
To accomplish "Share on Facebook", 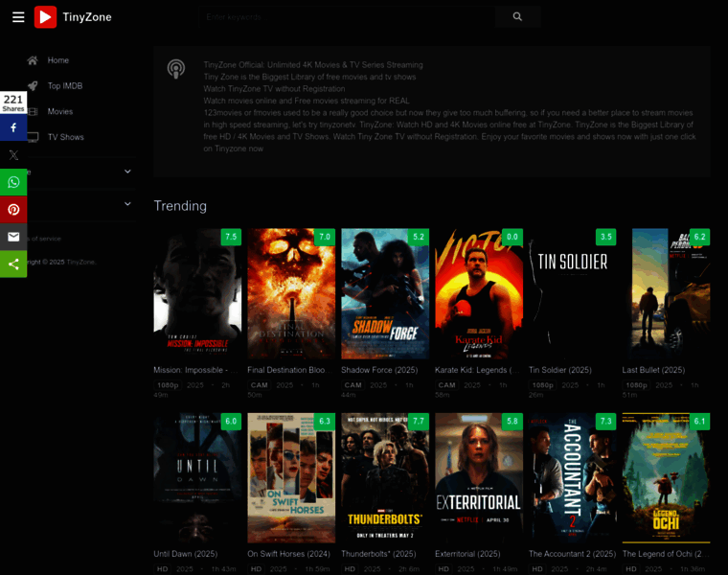I will tap(13, 127).
